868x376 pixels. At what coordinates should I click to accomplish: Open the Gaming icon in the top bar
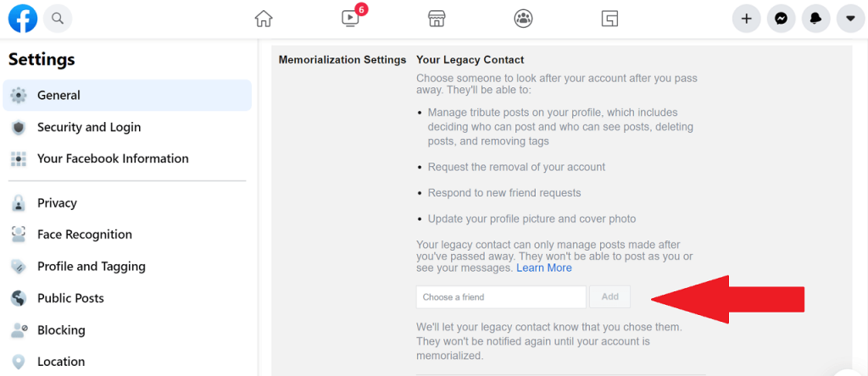pyautogui.click(x=609, y=19)
